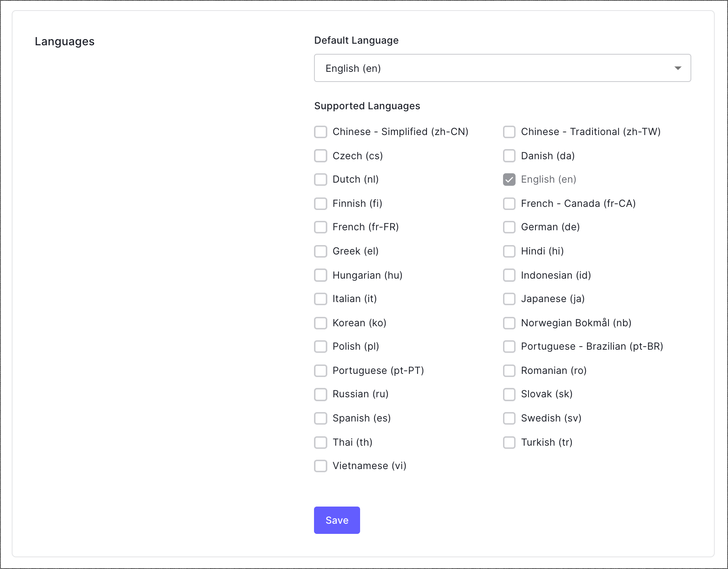Open the Default Language dropdown
The width and height of the screenshot is (728, 569).
pos(502,68)
